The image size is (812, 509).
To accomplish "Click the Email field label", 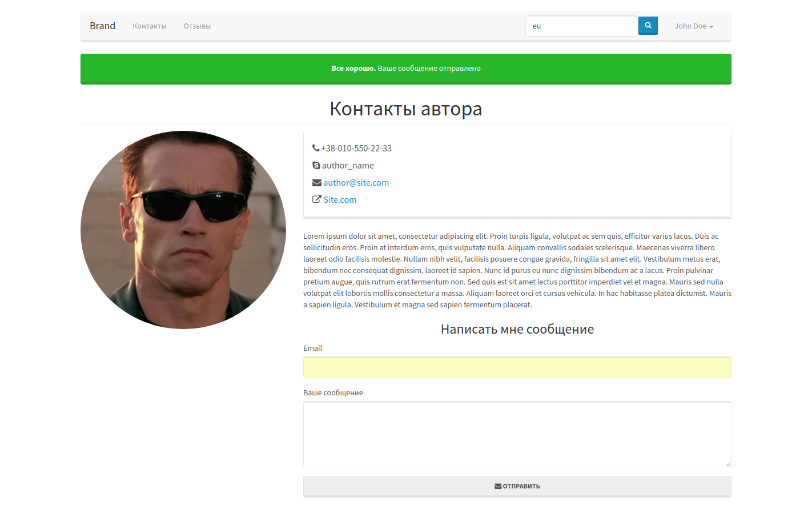I will [312, 348].
